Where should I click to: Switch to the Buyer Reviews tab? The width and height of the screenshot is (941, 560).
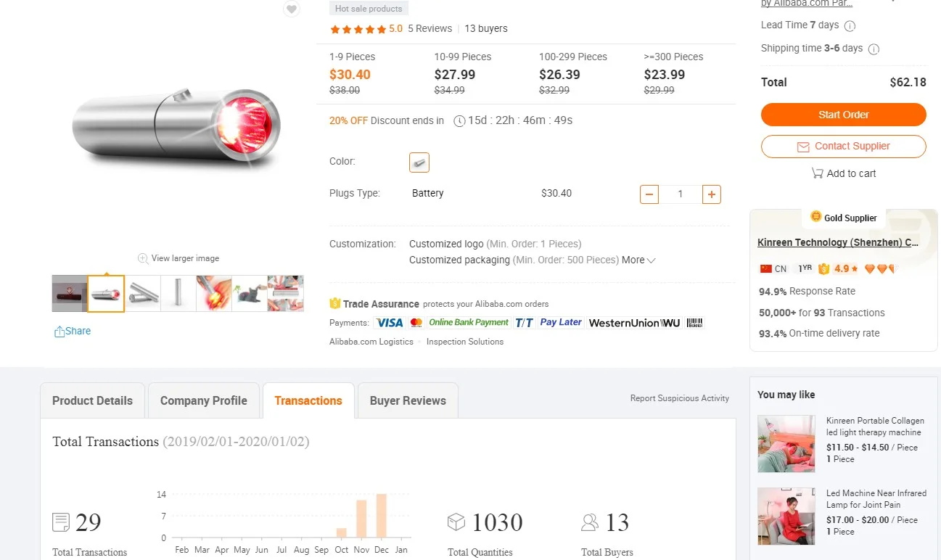(x=408, y=400)
